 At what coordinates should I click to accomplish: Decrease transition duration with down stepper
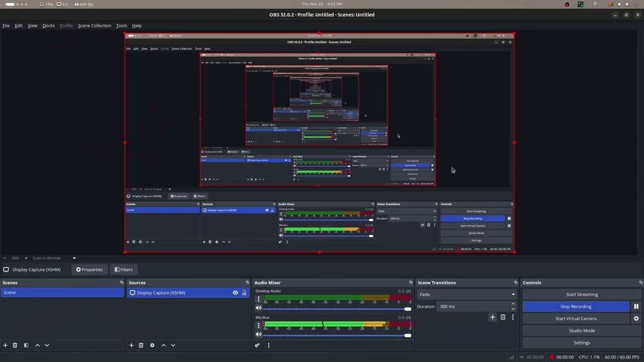click(x=513, y=309)
